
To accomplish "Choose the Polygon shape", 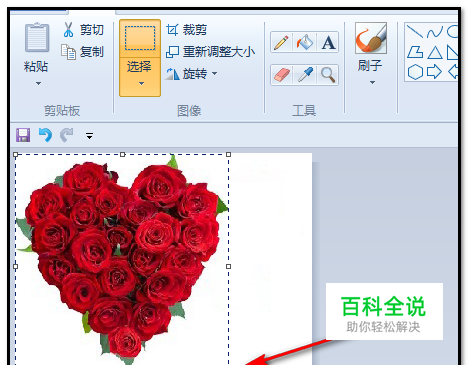I will coord(415,52).
